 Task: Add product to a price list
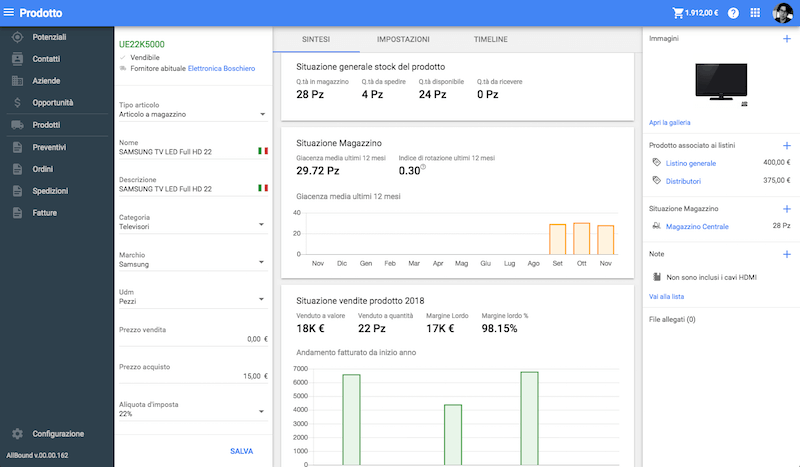[x=786, y=145]
